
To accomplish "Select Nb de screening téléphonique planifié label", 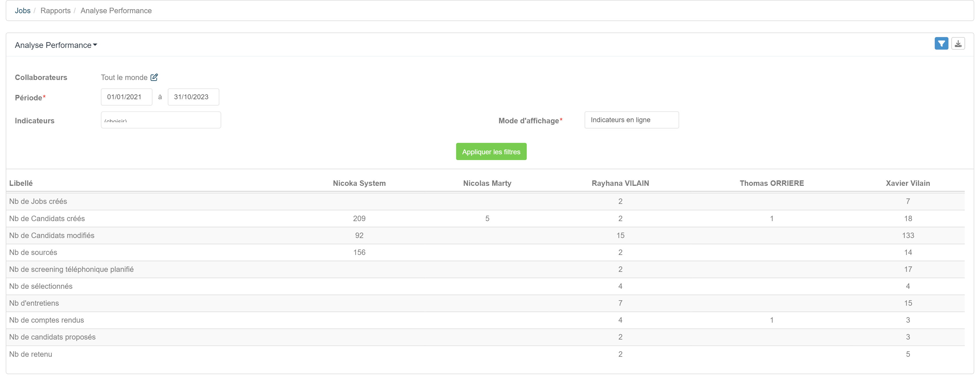I will tap(72, 269).
